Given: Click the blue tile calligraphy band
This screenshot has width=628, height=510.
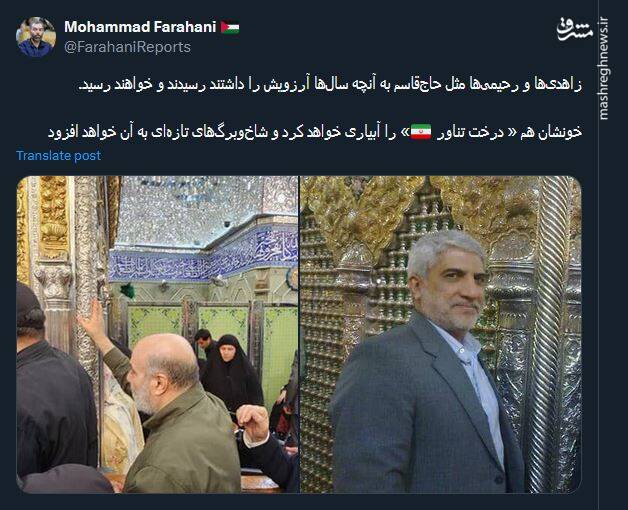Looking at the screenshot, I should [x=203, y=256].
